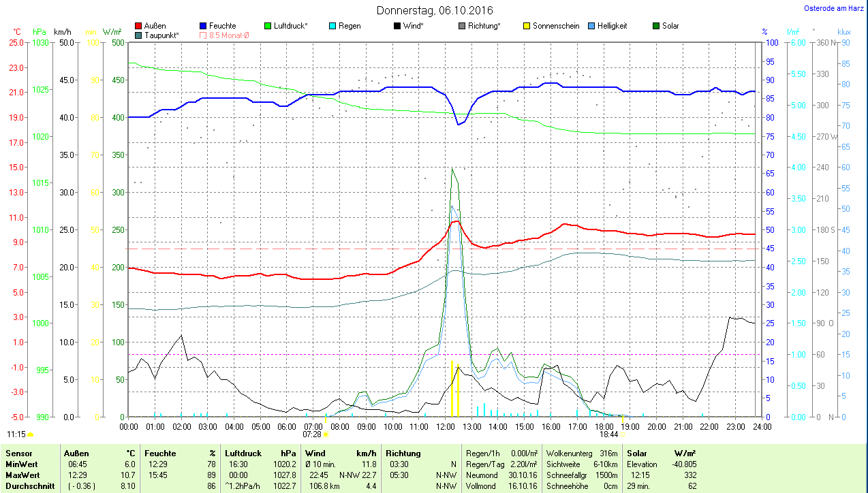The height and width of the screenshot is (493, 868).
Task: Click the green Luftdruck legend square
Action: pyautogui.click(x=267, y=26)
